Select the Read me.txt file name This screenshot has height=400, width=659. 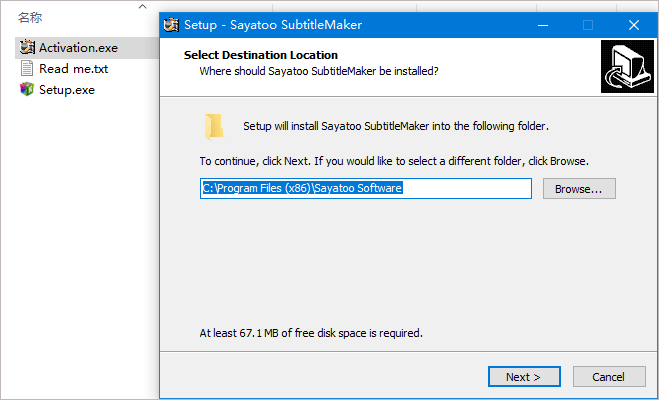pos(73,69)
